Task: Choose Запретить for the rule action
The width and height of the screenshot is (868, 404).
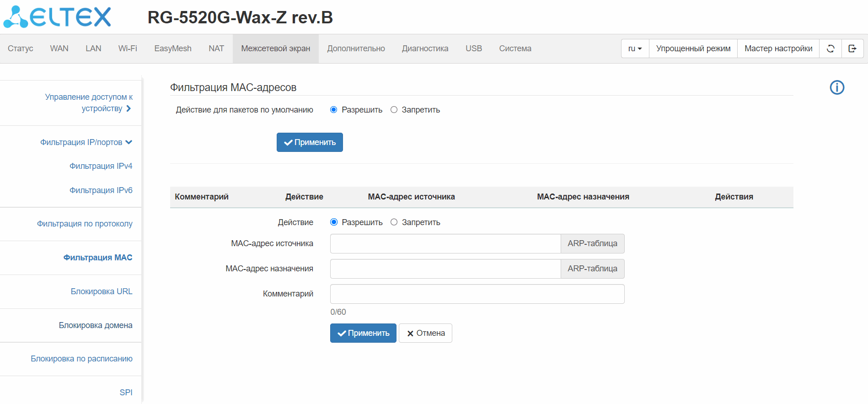Action: pyautogui.click(x=394, y=222)
